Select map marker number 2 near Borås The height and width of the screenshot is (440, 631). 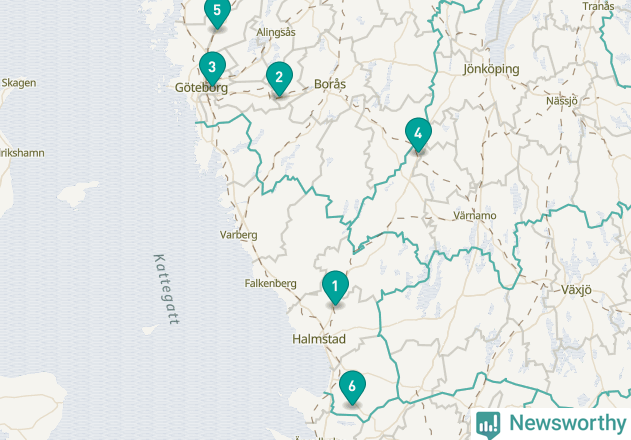point(279,78)
